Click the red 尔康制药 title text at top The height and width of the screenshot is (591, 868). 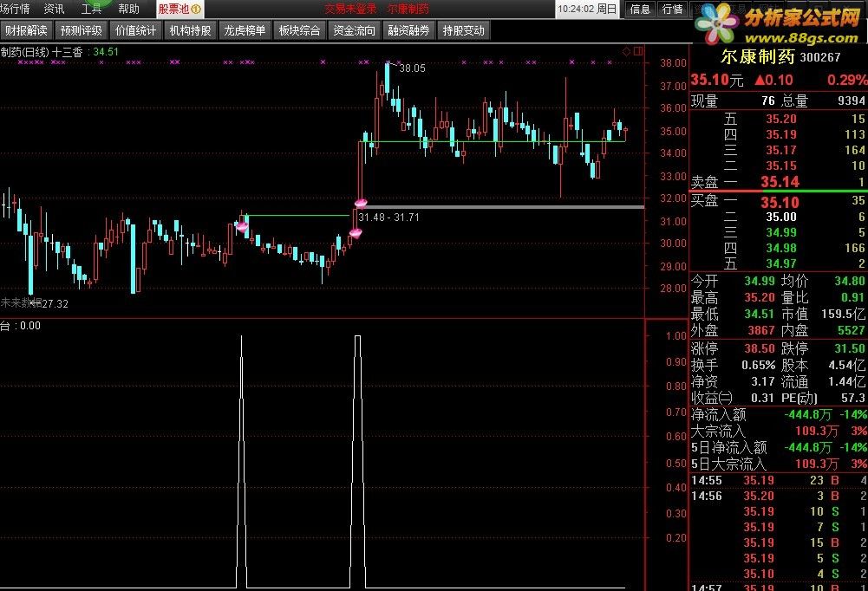coord(408,9)
